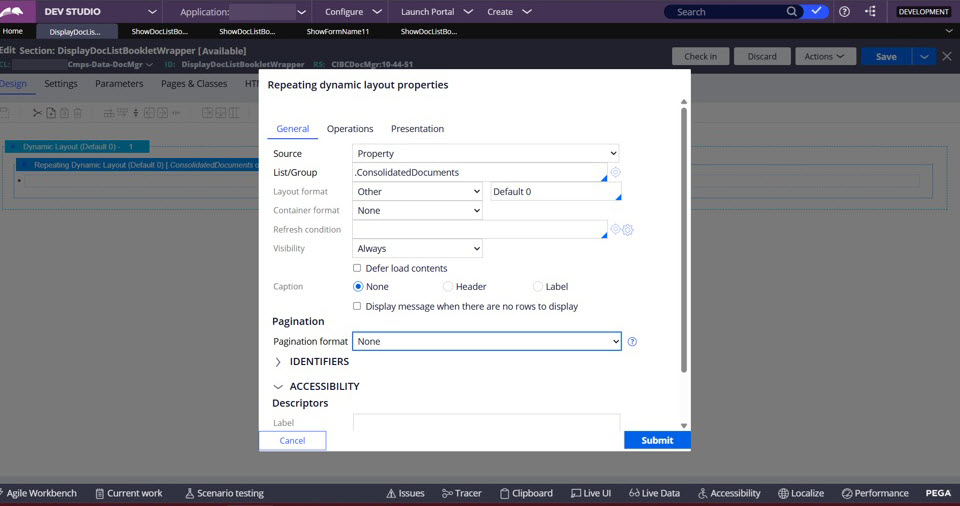This screenshot has height=506, width=960.
Task: Open the Save button dropdown arrow
Action: coord(924,56)
